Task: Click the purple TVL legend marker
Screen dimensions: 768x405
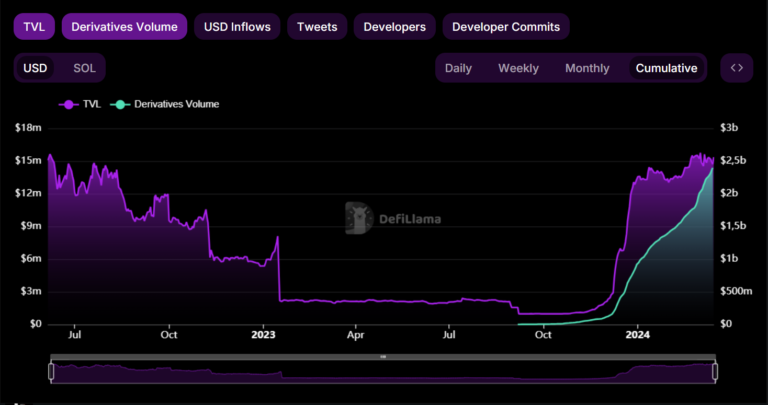Action: 69,104
